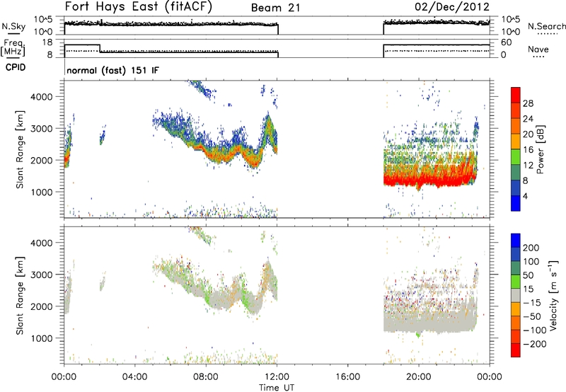
Task: Click the date "02/Dec/2012"
Action: [x=452, y=7]
